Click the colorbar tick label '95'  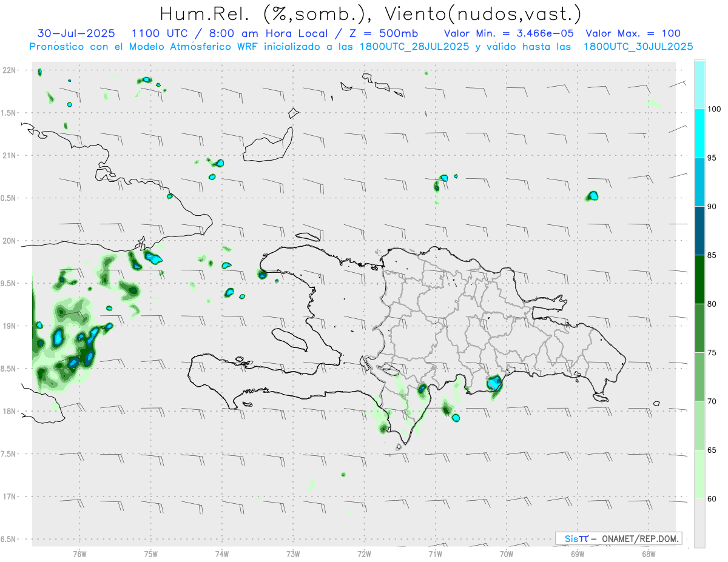point(712,158)
